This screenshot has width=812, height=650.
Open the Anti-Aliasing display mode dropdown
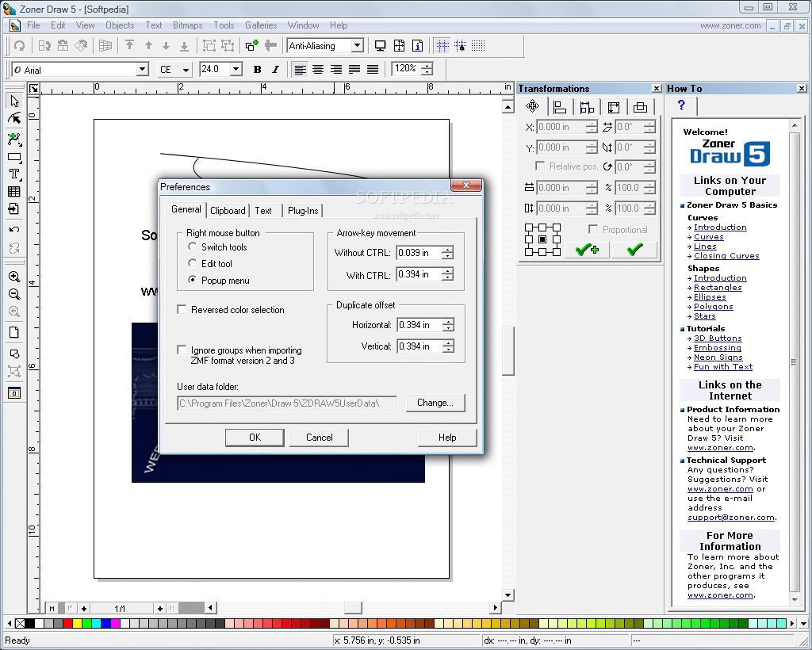coord(358,46)
